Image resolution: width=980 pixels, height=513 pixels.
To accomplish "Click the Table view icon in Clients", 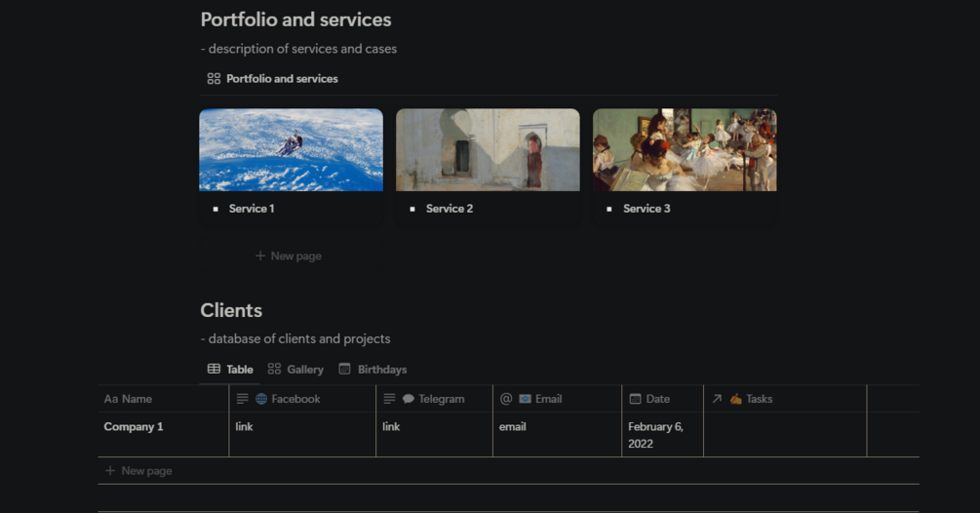I will [x=214, y=370].
